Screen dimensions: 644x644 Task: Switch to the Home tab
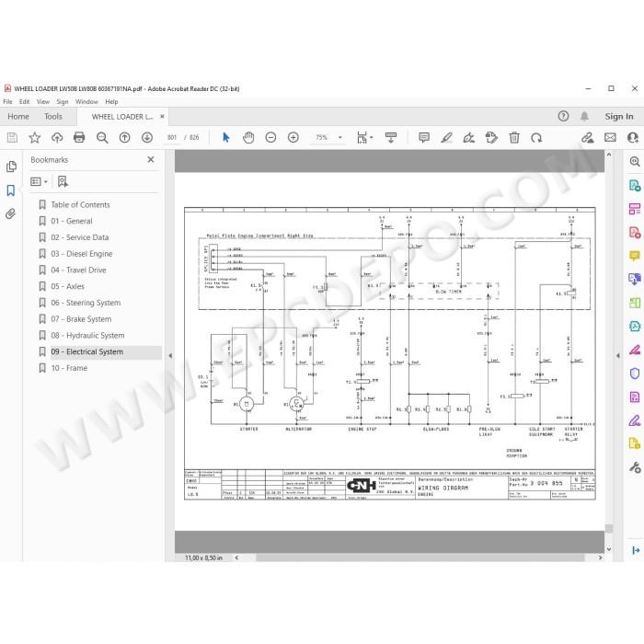(x=18, y=117)
